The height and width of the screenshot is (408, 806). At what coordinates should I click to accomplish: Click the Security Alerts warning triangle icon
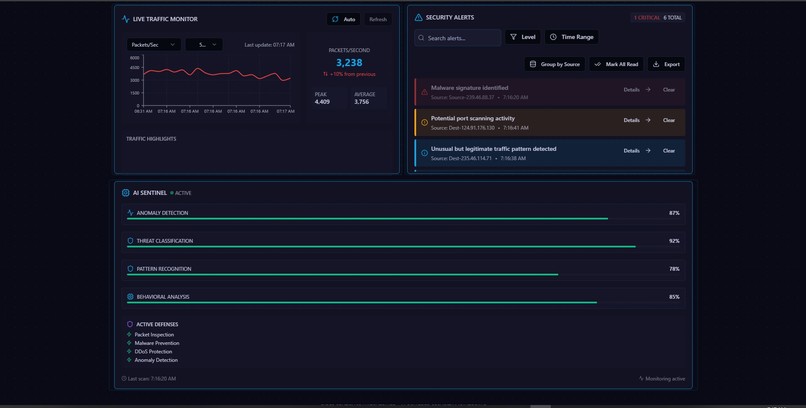coord(418,17)
